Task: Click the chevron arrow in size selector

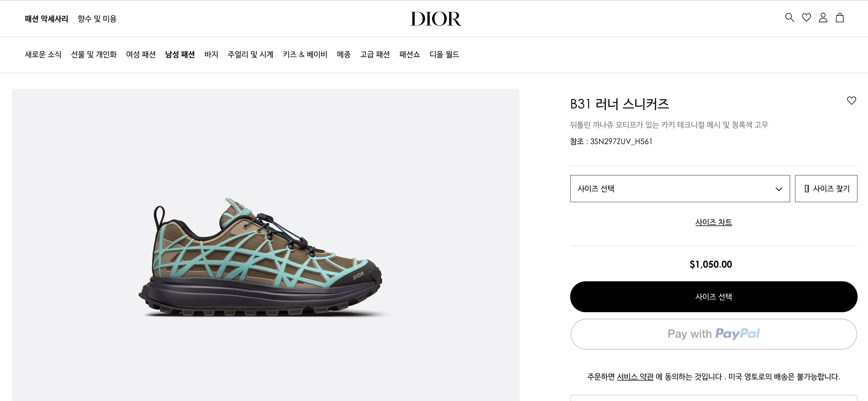Action: (x=778, y=189)
